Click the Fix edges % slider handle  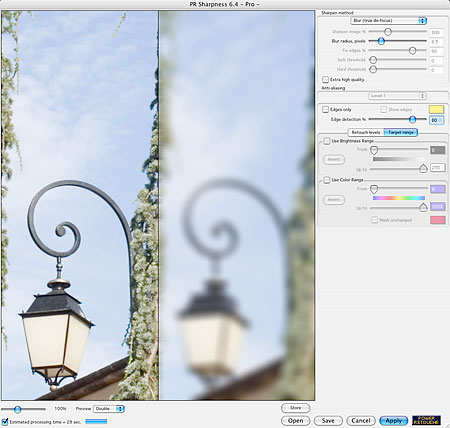point(412,50)
